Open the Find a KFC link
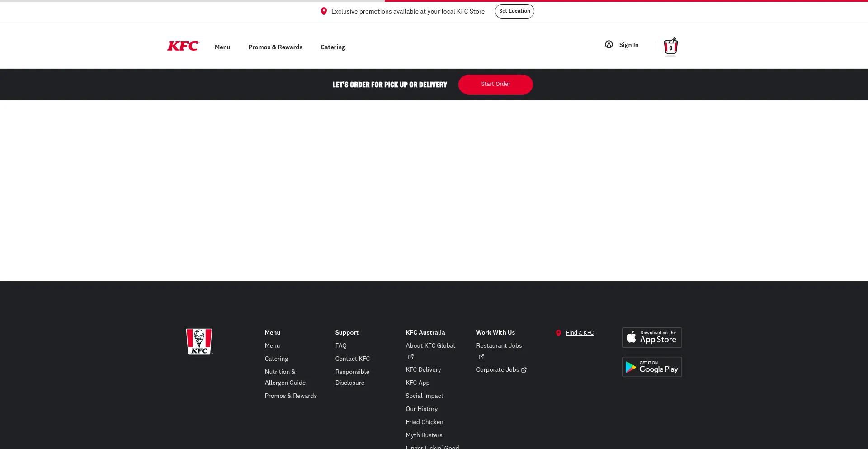The width and height of the screenshot is (868, 449). coord(580,333)
